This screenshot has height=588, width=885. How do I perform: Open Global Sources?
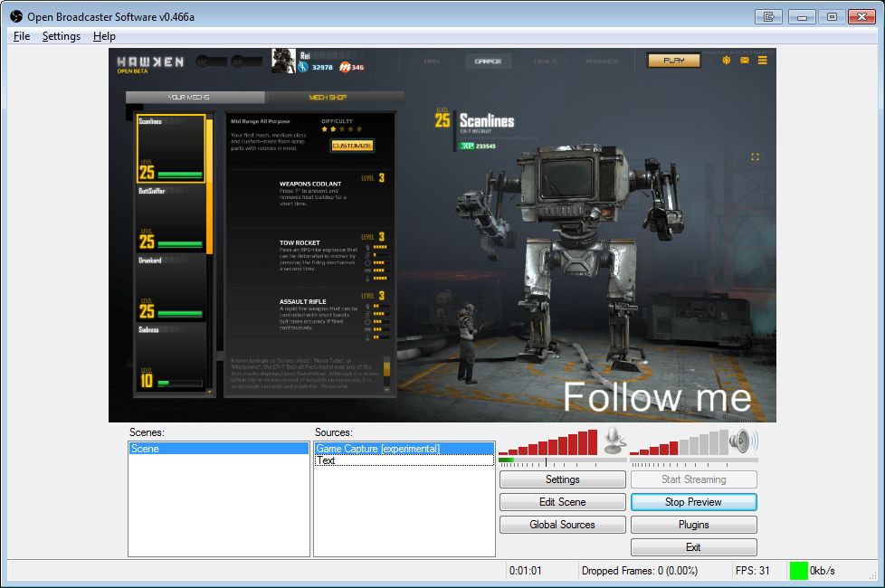(x=562, y=525)
